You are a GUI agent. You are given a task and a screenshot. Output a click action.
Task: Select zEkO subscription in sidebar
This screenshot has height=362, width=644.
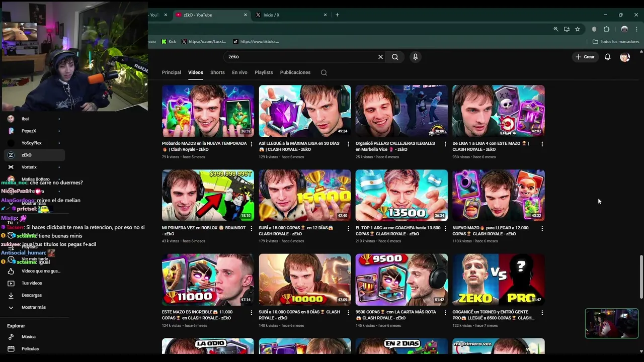(34, 155)
